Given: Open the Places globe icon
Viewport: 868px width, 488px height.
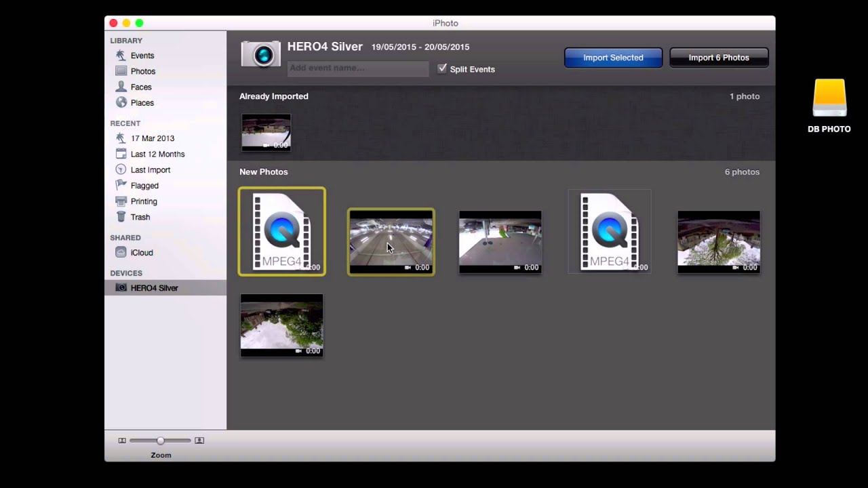Looking at the screenshot, I should pyautogui.click(x=121, y=102).
